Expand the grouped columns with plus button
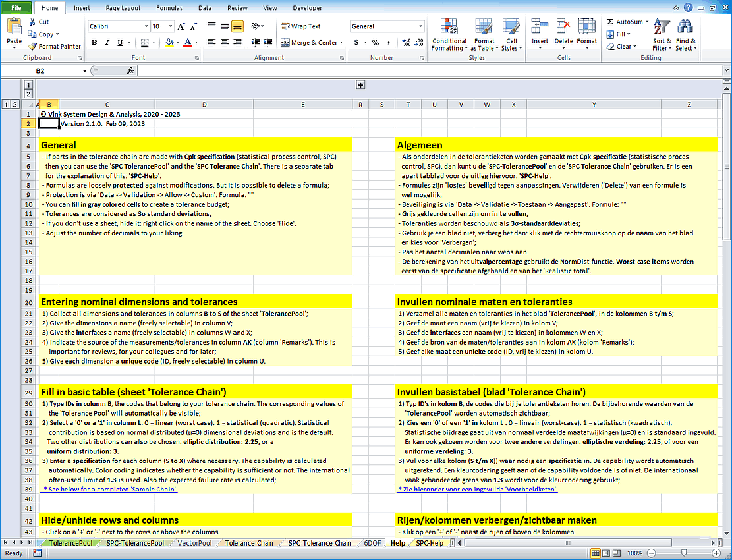The image size is (732, 560). (360, 85)
